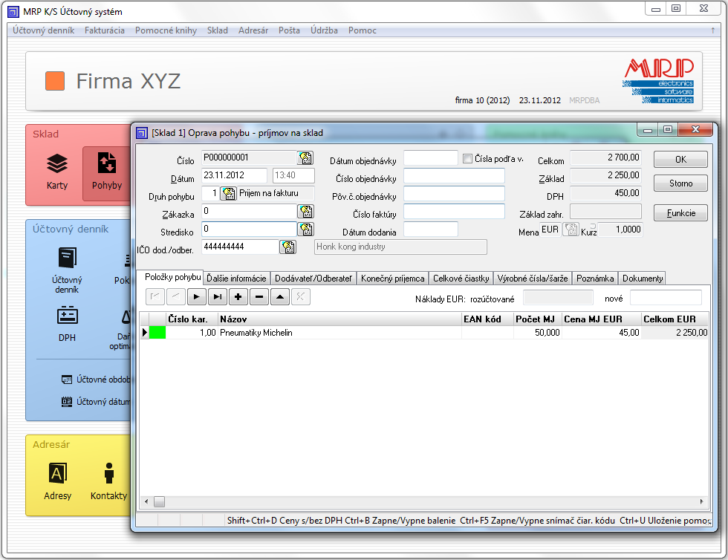Click the up-arrow button in the items toolbar
The width and height of the screenshot is (728, 560).
pyautogui.click(x=280, y=297)
